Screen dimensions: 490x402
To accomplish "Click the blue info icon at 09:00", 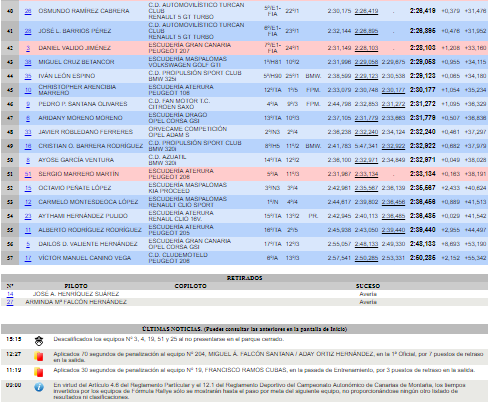I will point(39,387).
